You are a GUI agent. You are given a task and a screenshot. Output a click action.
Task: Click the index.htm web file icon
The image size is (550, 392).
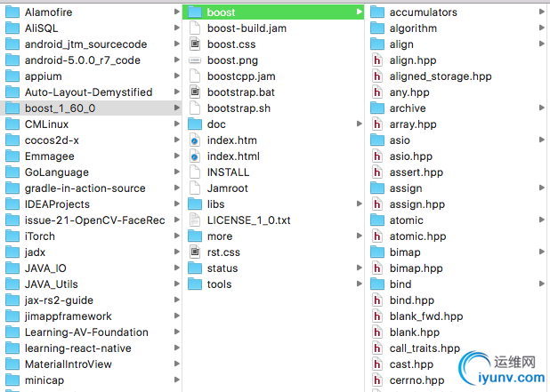pyautogui.click(x=195, y=140)
